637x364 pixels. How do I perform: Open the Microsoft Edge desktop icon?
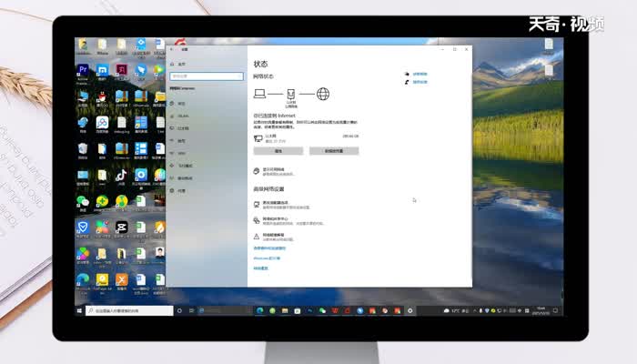pos(83,278)
